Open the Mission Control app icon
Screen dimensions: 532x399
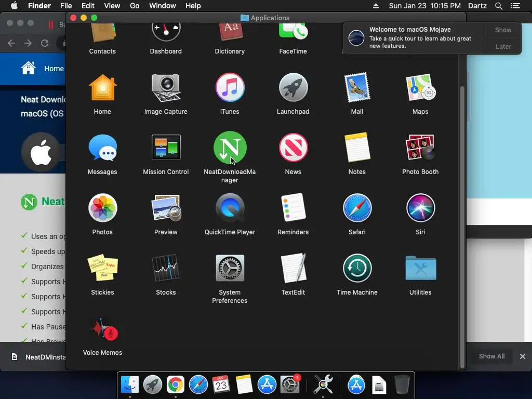tap(166, 148)
